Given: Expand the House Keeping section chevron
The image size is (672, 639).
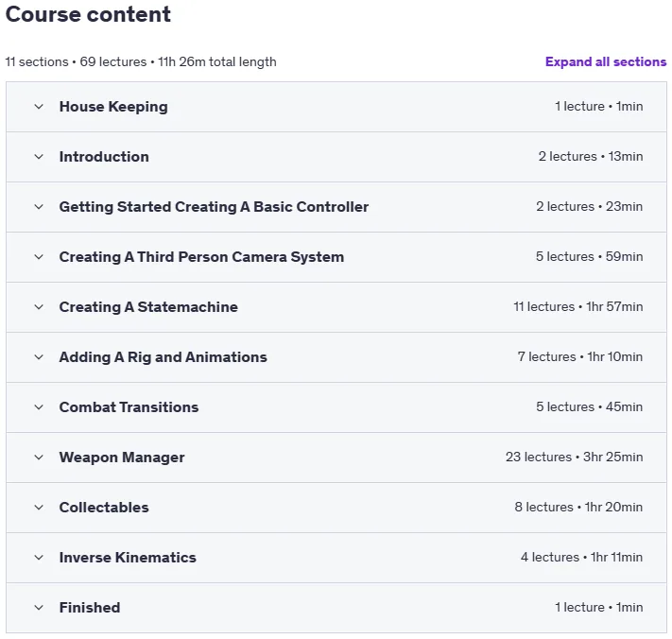Looking at the screenshot, I should (39, 107).
